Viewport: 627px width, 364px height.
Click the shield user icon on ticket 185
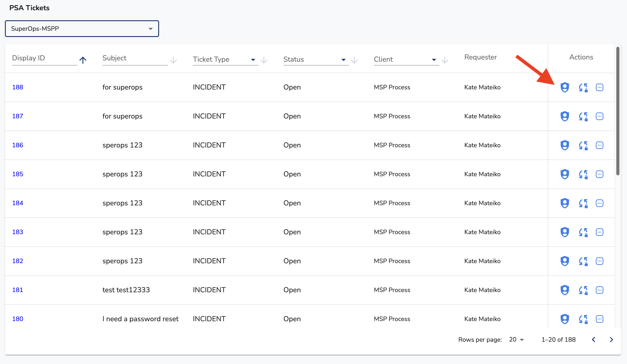[565, 174]
